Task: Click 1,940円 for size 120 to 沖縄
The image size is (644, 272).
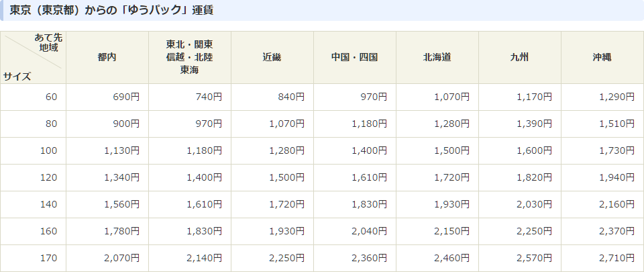Action: (x=617, y=177)
